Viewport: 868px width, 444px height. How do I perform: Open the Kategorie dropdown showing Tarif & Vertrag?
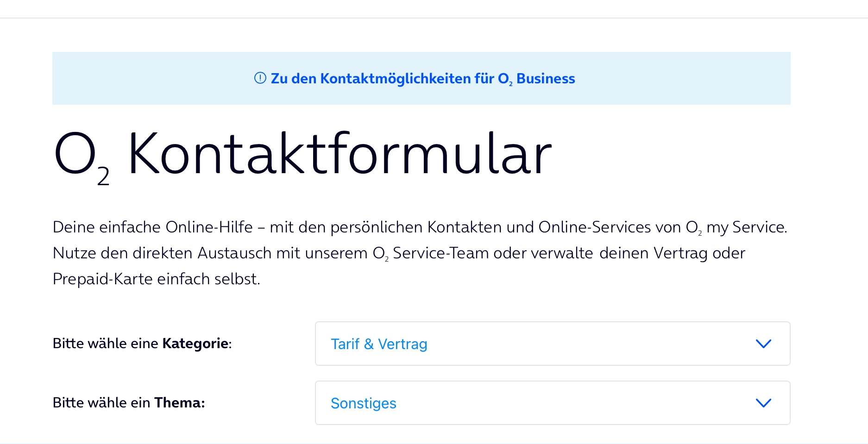click(553, 344)
